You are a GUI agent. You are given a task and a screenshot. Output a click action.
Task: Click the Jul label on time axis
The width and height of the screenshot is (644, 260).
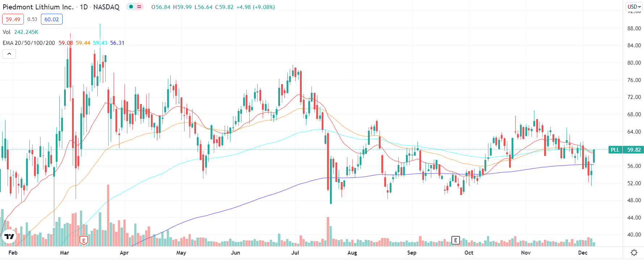(x=295, y=253)
